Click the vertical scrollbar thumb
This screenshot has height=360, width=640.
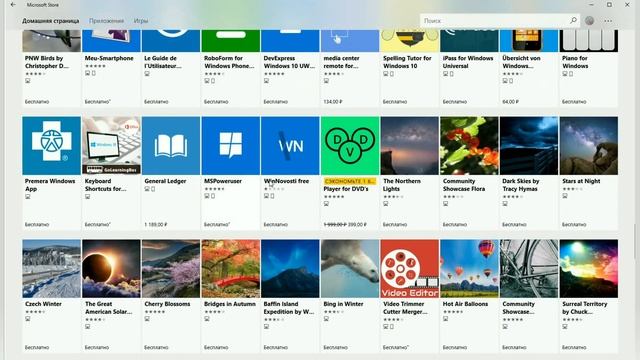coord(635,241)
